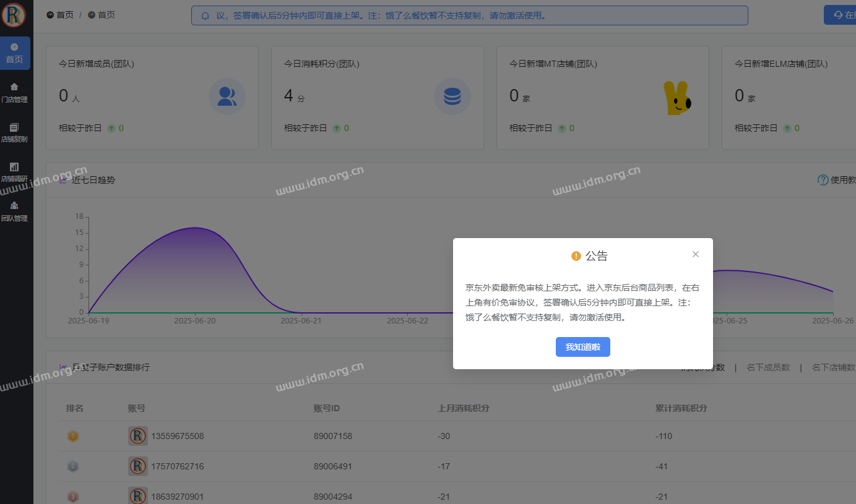Click database icon in 今日消耗积分 card
Screen dimensions: 856x504
[x=452, y=96]
